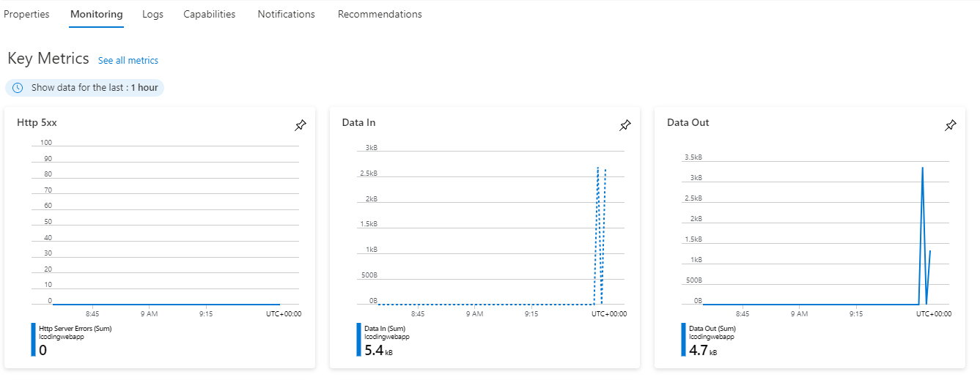Click UTC+00:00 label on Http 5xx chart
This screenshot has height=380, width=980.
tap(284, 314)
